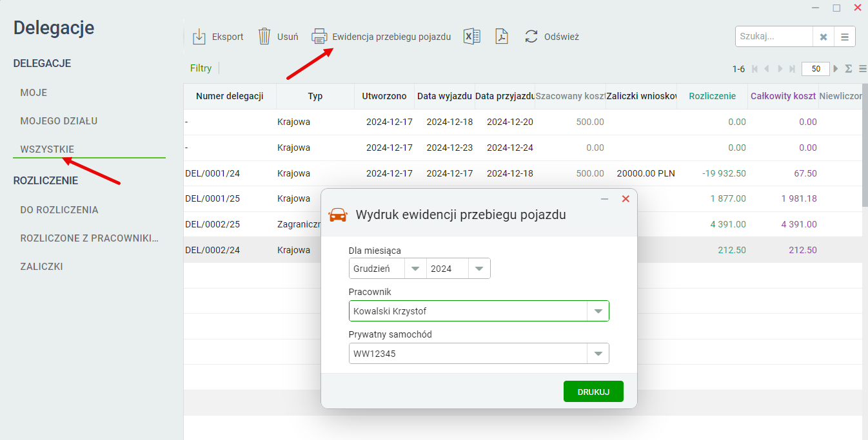This screenshot has width=868, height=440.
Task: Click the 1 877.00 settlement value
Action: [728, 198]
